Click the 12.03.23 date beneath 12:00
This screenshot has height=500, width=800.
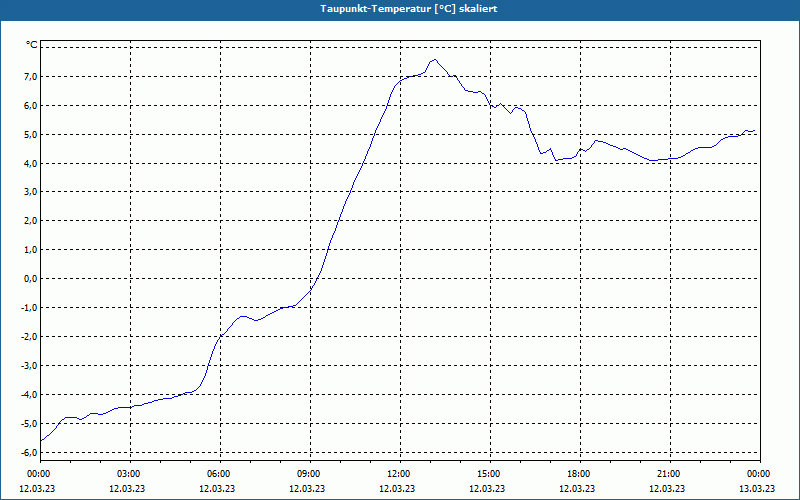(x=397, y=488)
